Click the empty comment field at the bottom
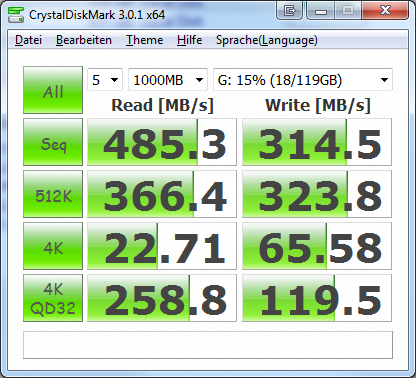 [208, 345]
